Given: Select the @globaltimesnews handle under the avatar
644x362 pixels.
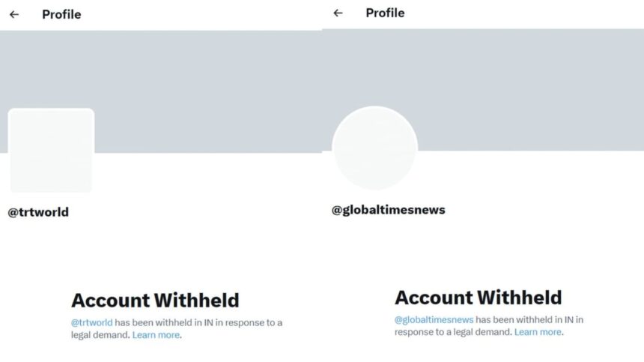Looking at the screenshot, I should click(x=389, y=210).
